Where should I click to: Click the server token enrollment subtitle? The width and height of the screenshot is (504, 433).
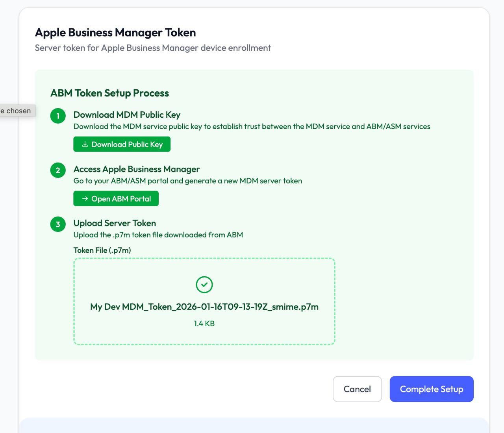click(x=153, y=48)
